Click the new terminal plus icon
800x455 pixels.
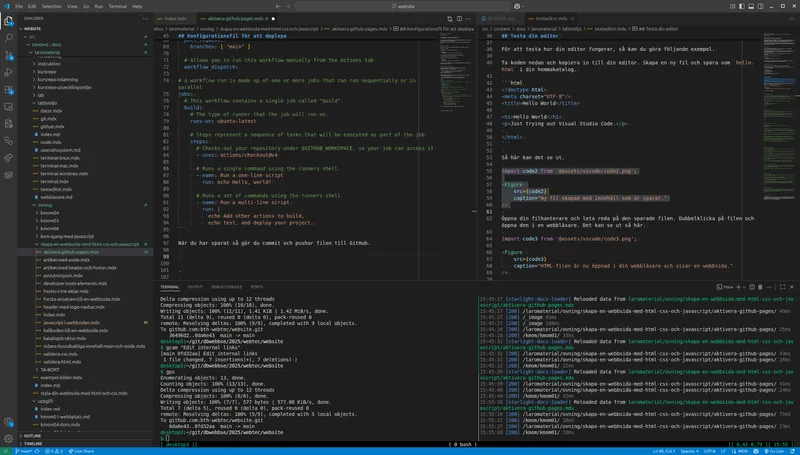(x=738, y=287)
